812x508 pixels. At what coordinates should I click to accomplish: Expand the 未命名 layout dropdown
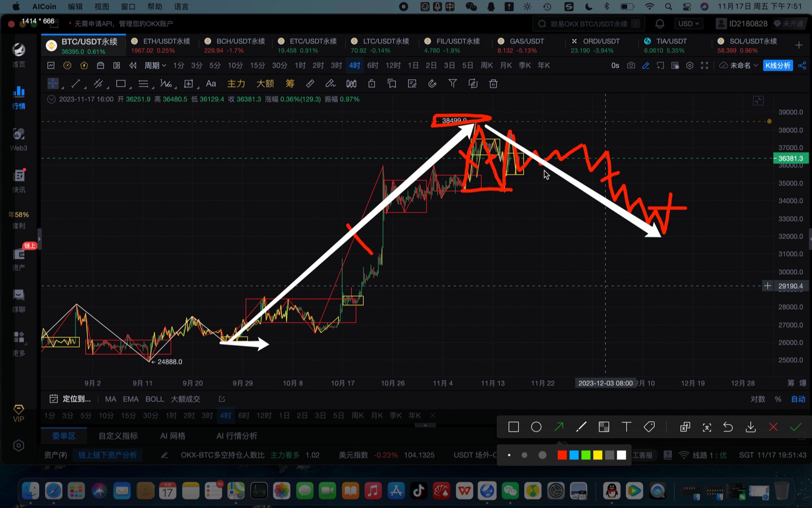[743, 65]
